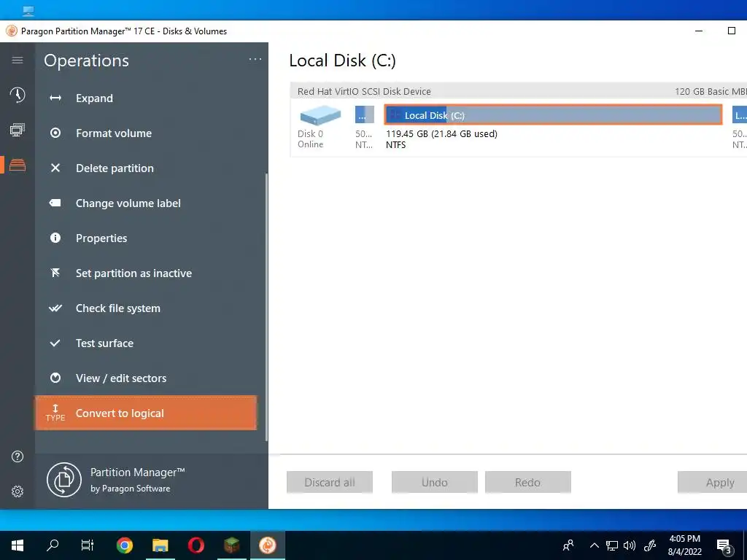
Task: Open Minecraft grass block taskbar icon
Action: 231,545
